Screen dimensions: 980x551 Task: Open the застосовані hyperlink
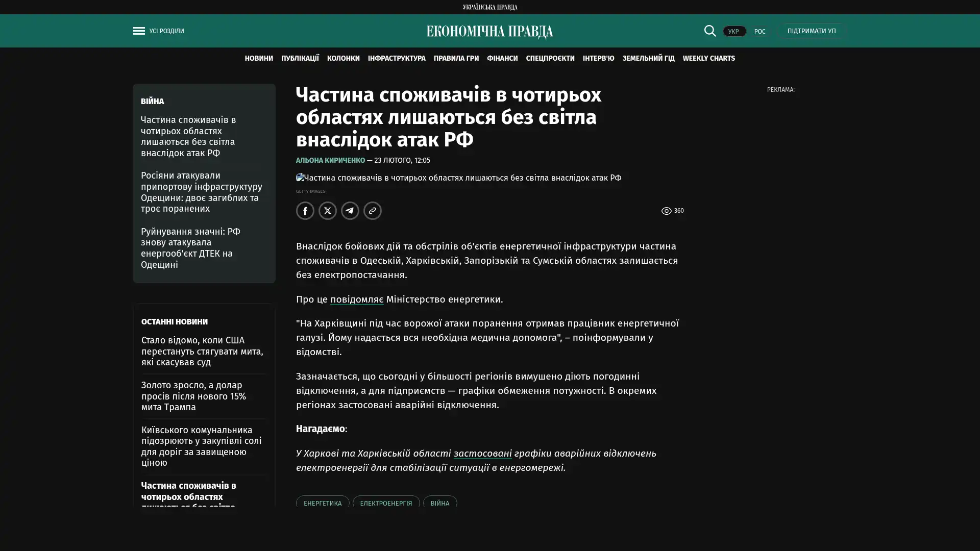[482, 453]
